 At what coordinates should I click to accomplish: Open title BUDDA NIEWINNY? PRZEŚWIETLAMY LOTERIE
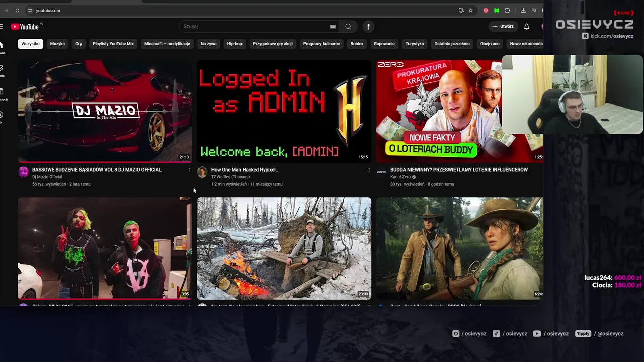click(459, 170)
